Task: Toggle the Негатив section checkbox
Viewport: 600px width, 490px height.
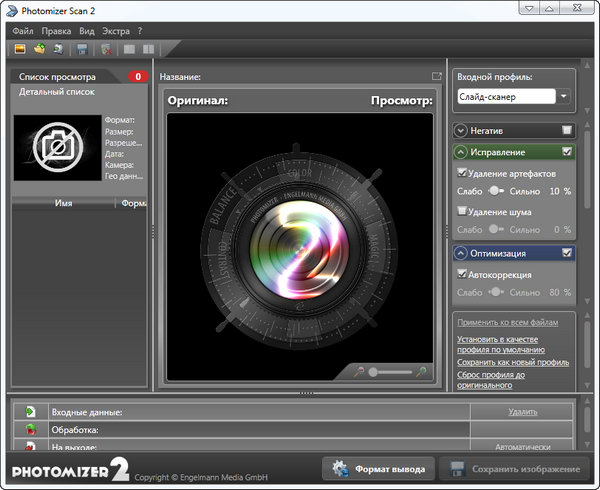Action: pos(567,130)
